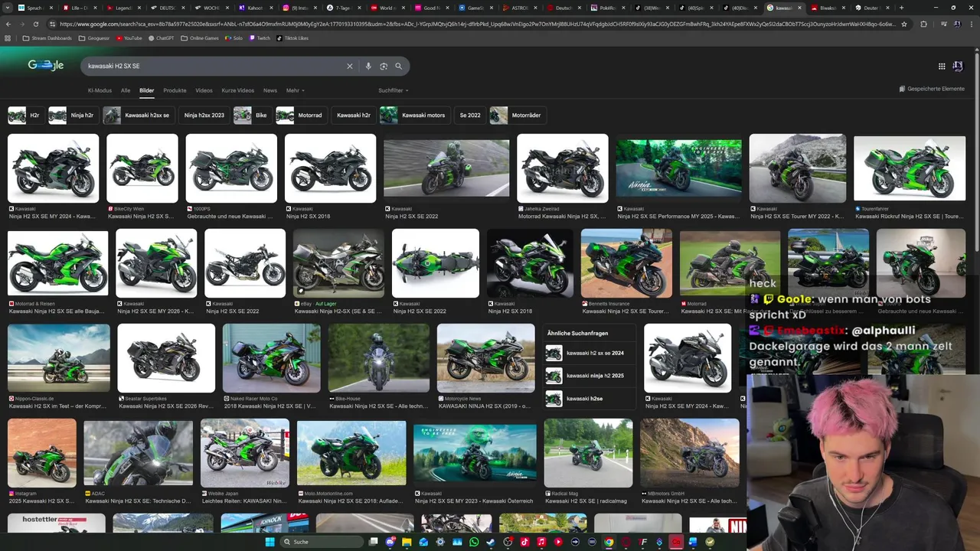
Task: Open Steam from the taskbar
Action: [x=491, y=542]
